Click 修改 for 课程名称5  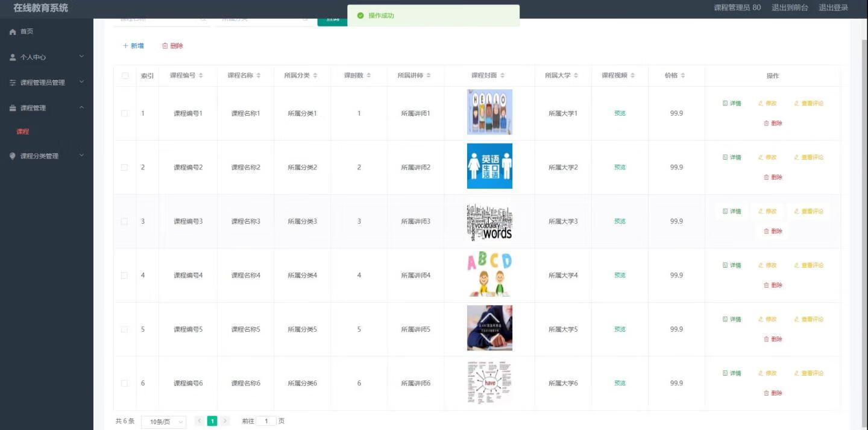tap(767, 319)
